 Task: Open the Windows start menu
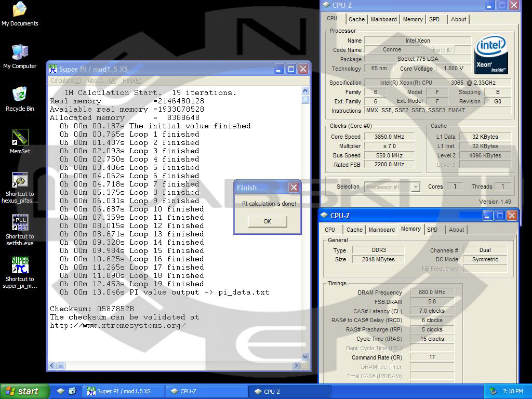click(x=24, y=391)
